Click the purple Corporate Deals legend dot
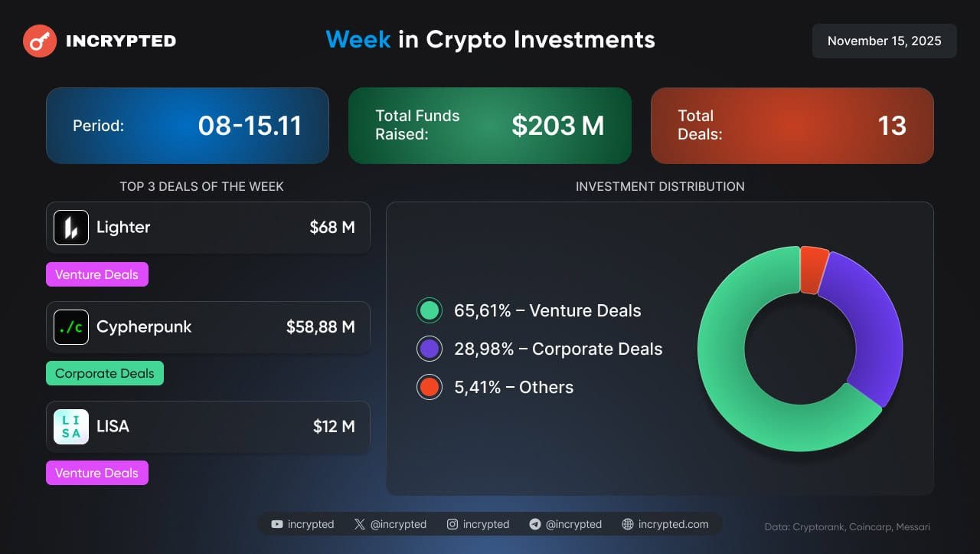Image resolution: width=980 pixels, height=554 pixels. 430,349
